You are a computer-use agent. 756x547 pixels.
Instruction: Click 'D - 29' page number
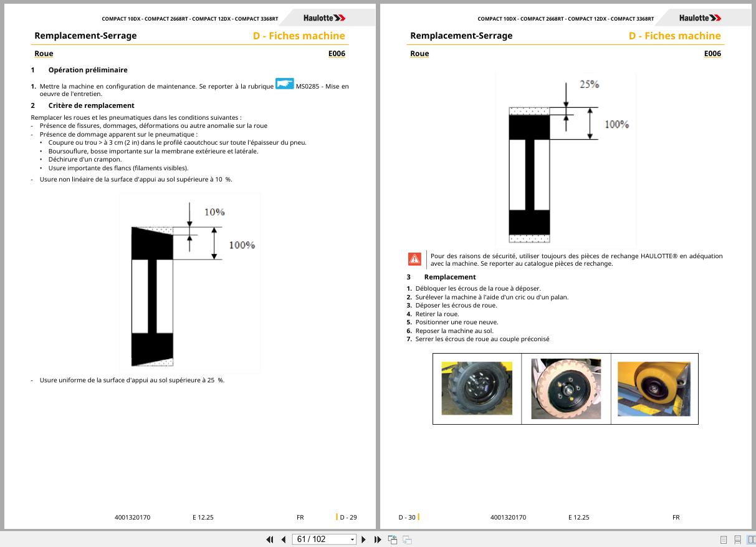[348, 517]
